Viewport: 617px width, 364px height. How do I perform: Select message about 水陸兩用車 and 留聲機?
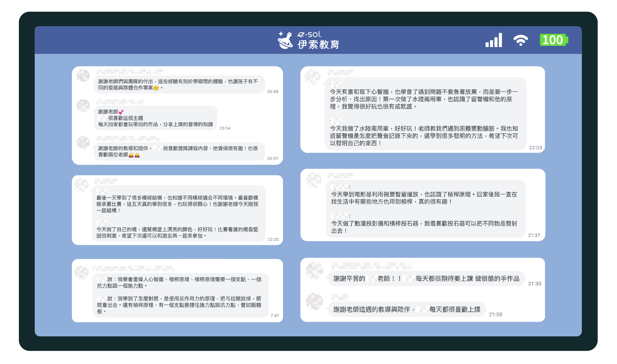coord(426,114)
